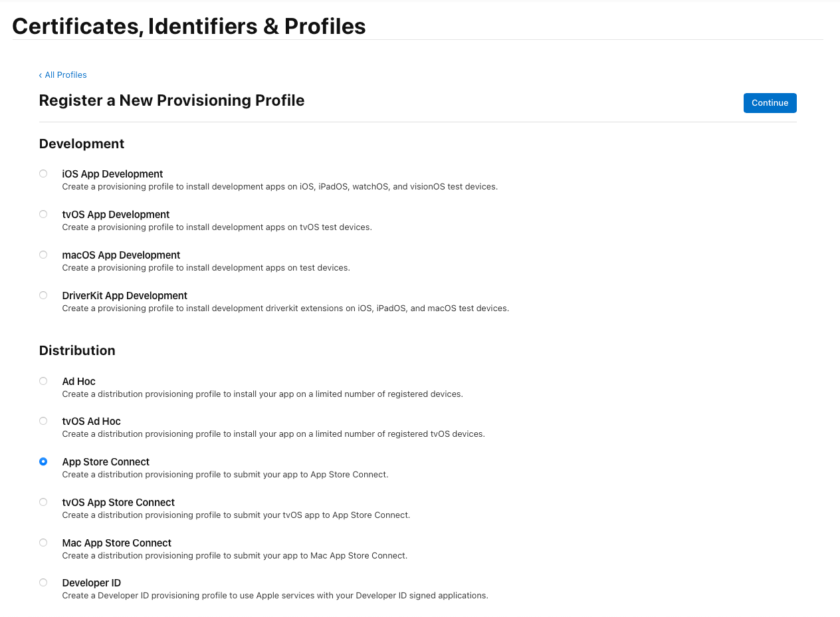This screenshot has width=840, height=617.
Task: Select Ad Hoc distribution option
Action: point(43,380)
